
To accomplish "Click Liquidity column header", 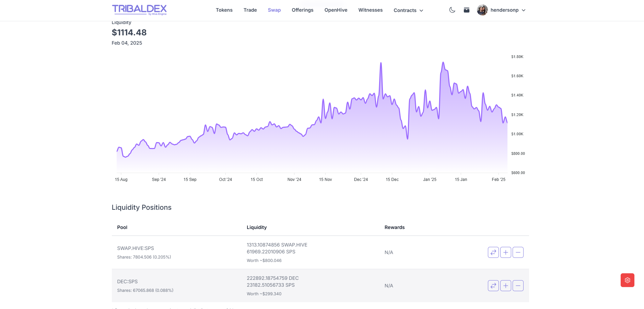I will (x=257, y=227).
